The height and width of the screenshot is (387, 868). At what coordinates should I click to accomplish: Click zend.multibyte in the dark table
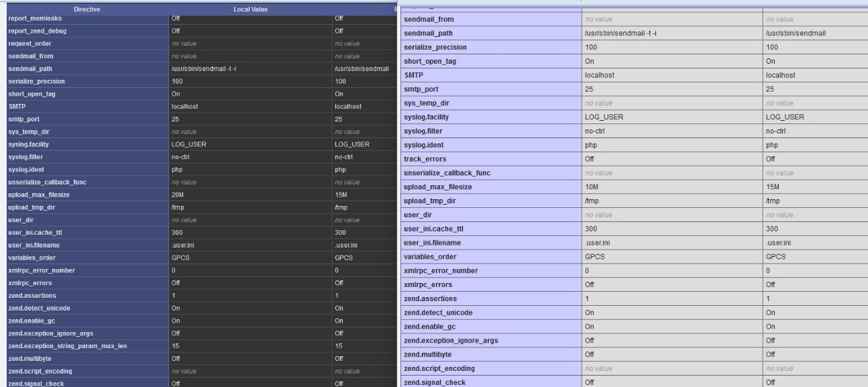pyautogui.click(x=29, y=358)
